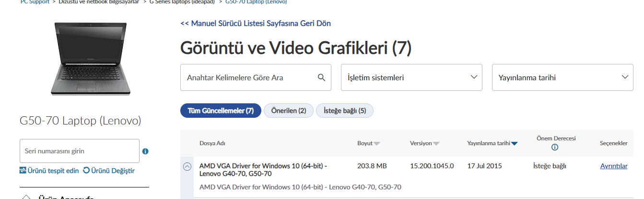Click the version 15.200.1045.0 value
The width and height of the screenshot is (644, 199).
pyautogui.click(x=432, y=166)
